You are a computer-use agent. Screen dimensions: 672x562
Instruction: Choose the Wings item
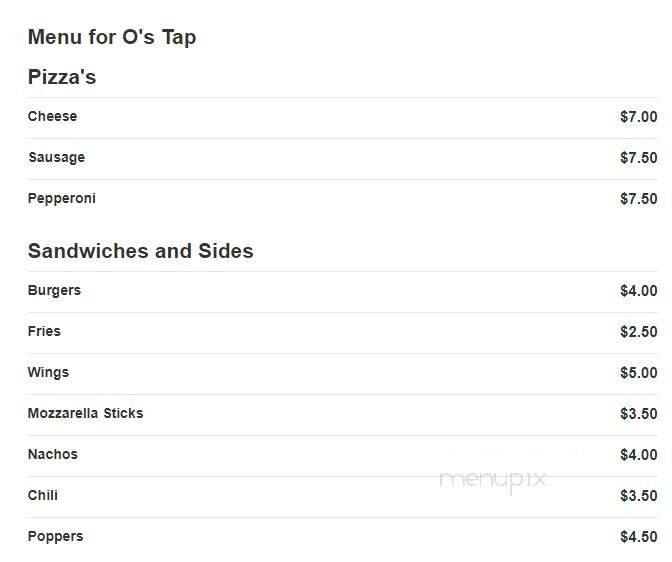(x=48, y=372)
